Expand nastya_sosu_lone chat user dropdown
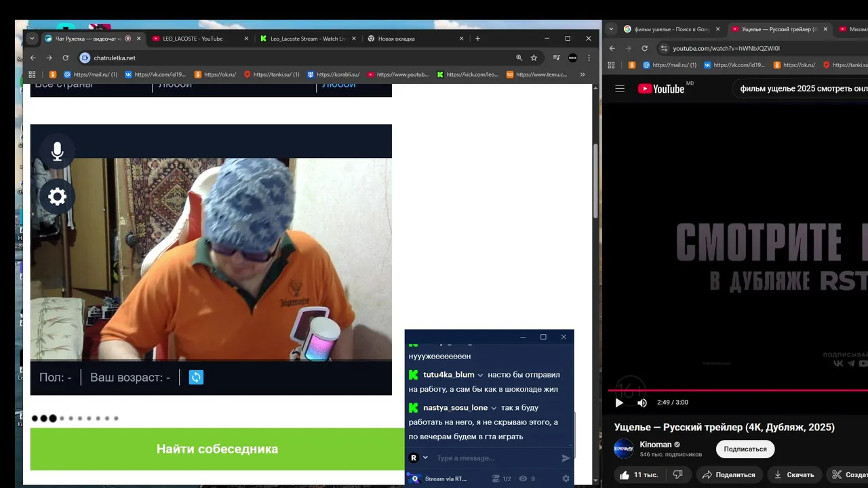This screenshot has width=868, height=488. [494, 408]
